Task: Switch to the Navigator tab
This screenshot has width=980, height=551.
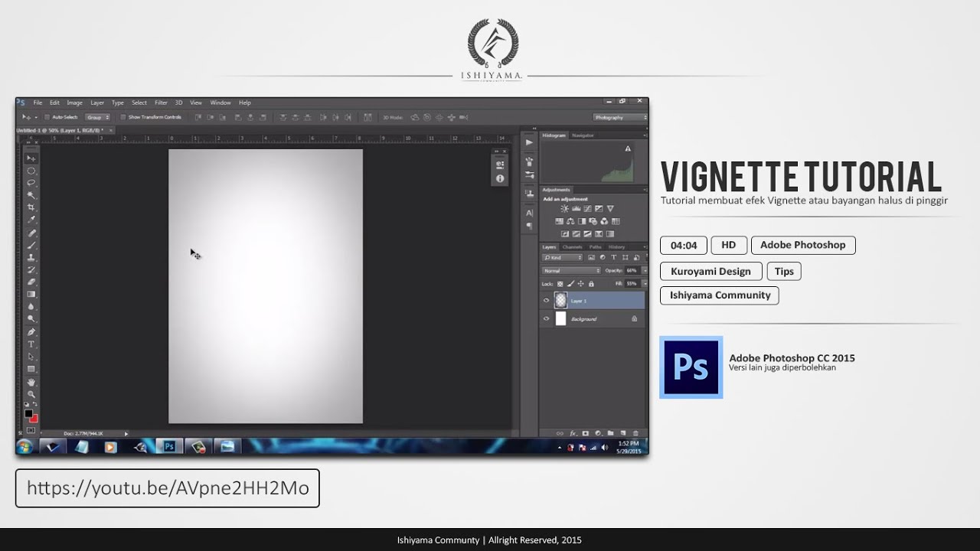Action: (583, 135)
